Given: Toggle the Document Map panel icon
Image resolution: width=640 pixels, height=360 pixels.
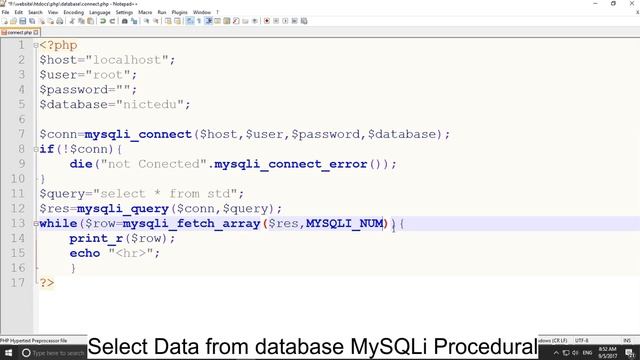Looking at the screenshot, I should coord(227,21).
